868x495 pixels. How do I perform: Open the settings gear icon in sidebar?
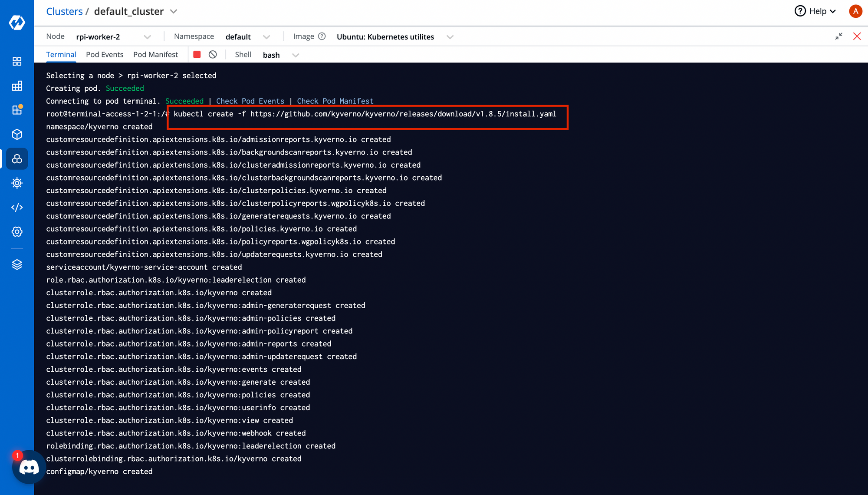pos(16,231)
